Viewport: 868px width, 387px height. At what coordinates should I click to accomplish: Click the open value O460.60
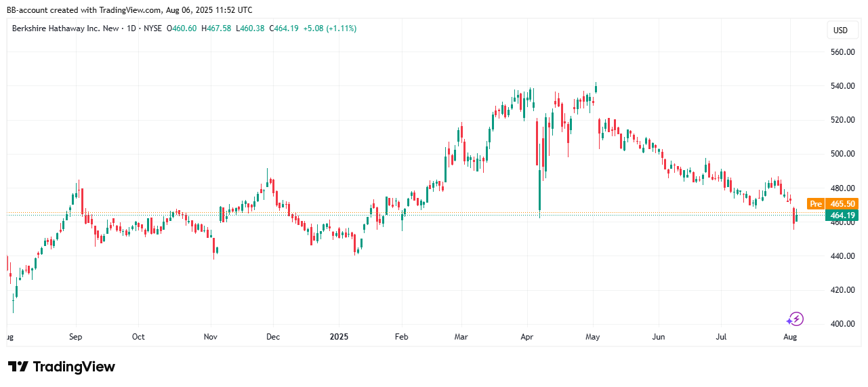[183, 28]
